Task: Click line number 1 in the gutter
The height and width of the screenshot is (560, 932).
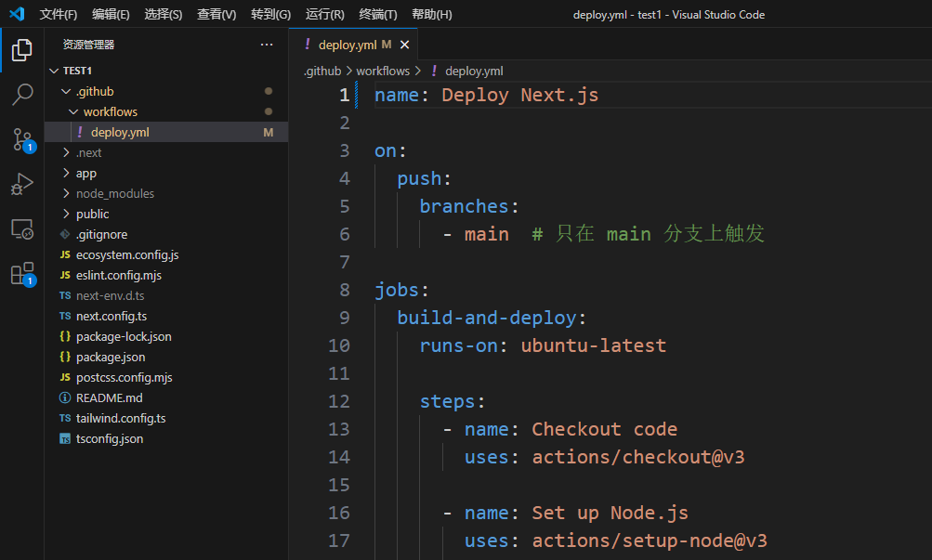Action: [x=344, y=95]
